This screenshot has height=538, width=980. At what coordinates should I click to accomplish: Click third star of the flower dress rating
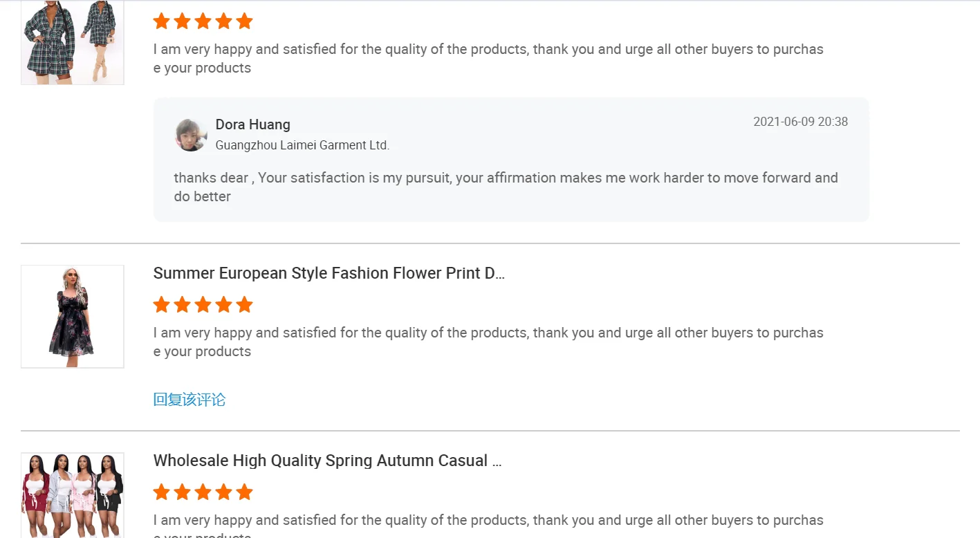tap(203, 305)
